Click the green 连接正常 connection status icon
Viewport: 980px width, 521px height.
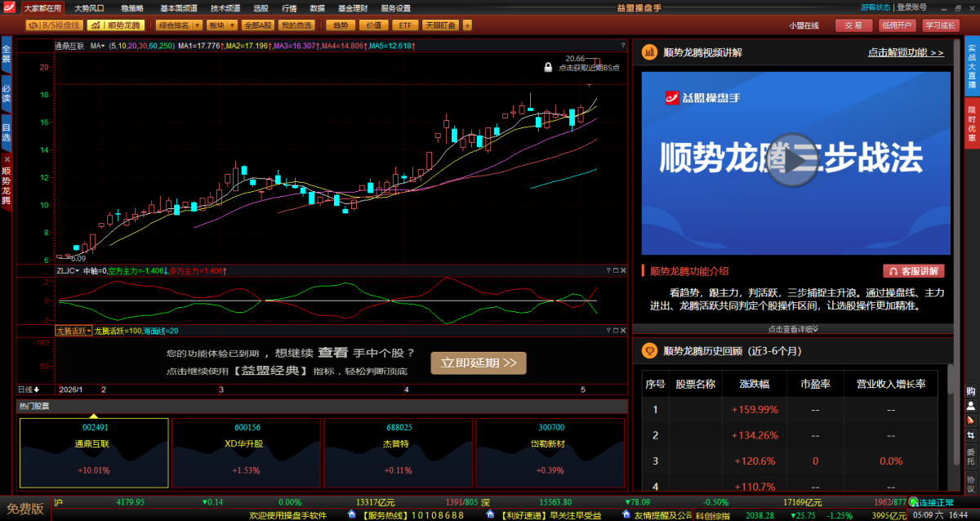tap(914, 502)
